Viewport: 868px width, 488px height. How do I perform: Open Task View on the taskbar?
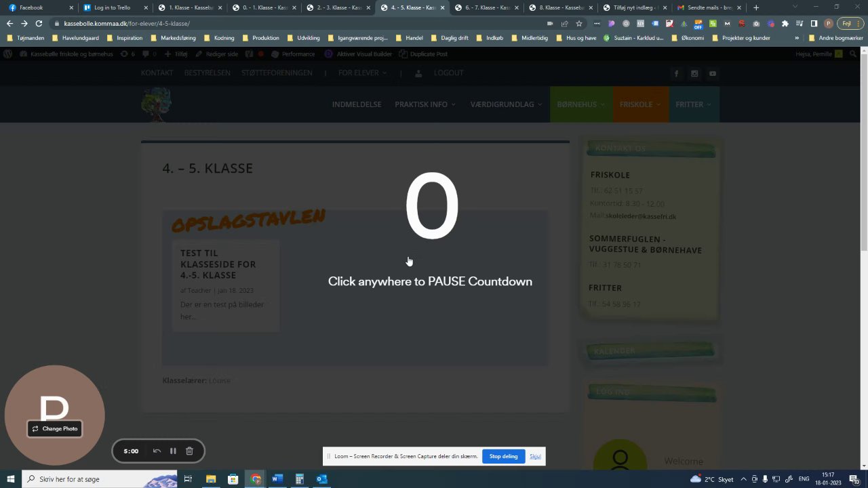point(188,479)
